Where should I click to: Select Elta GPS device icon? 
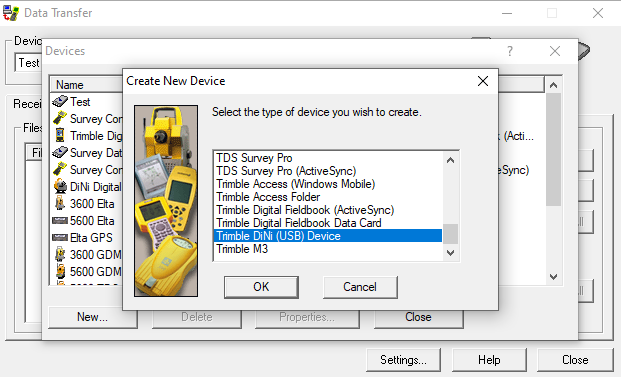[60, 237]
